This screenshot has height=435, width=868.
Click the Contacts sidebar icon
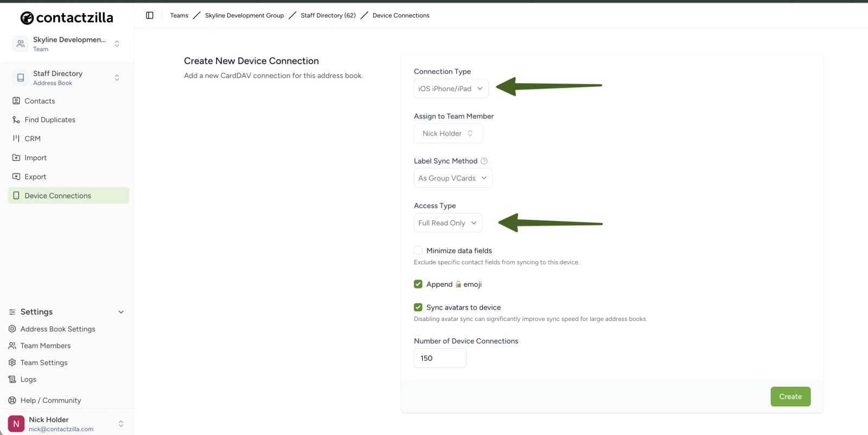click(16, 101)
